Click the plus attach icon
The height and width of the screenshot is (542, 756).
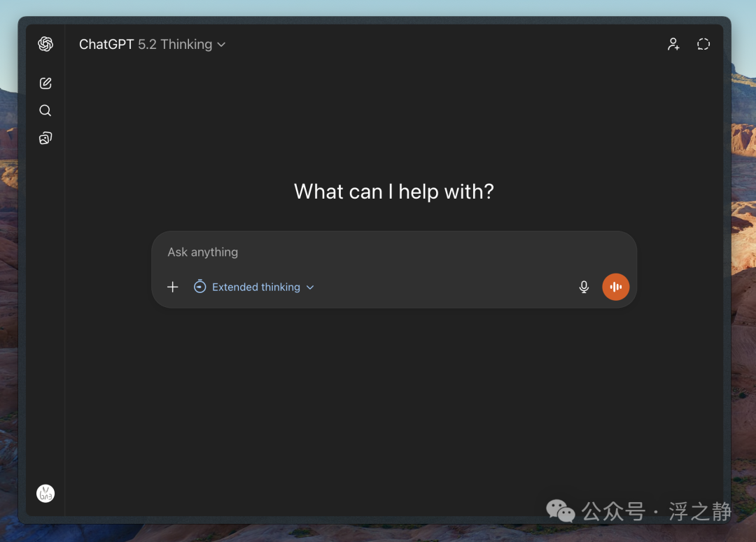click(x=173, y=287)
